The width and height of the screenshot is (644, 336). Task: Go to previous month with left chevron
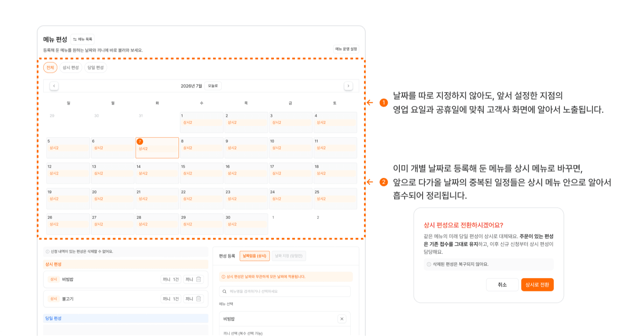(x=54, y=86)
